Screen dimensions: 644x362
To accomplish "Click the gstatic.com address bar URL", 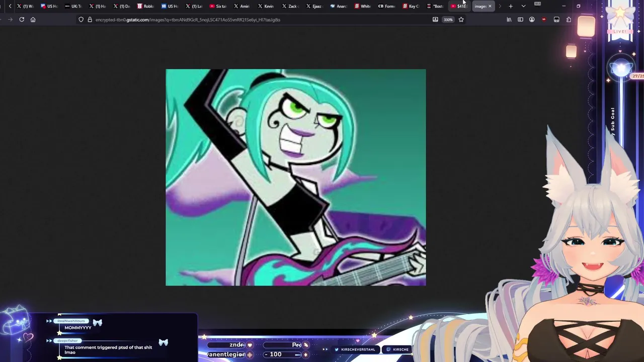I will [188, 20].
